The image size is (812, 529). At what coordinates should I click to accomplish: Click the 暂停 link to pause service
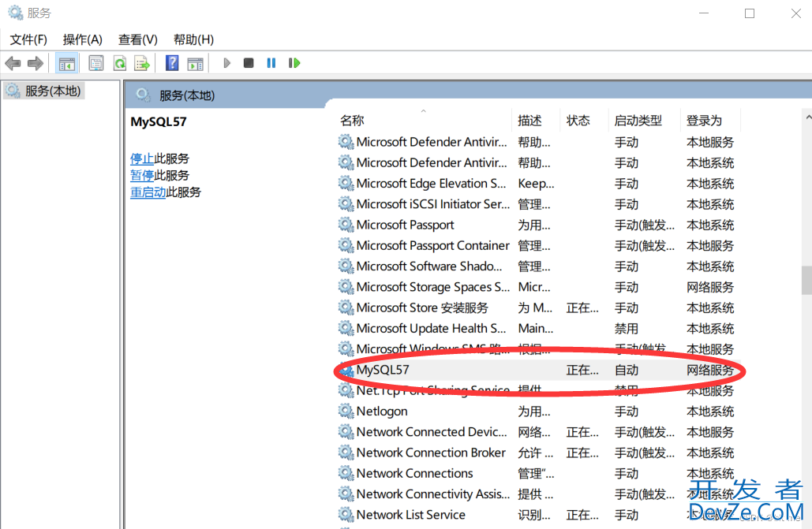142,176
